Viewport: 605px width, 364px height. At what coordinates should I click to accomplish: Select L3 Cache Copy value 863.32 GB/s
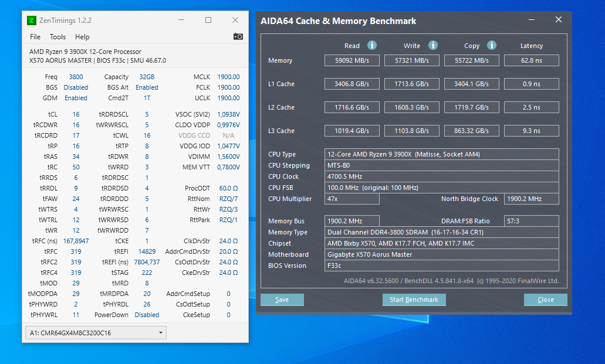(x=471, y=131)
